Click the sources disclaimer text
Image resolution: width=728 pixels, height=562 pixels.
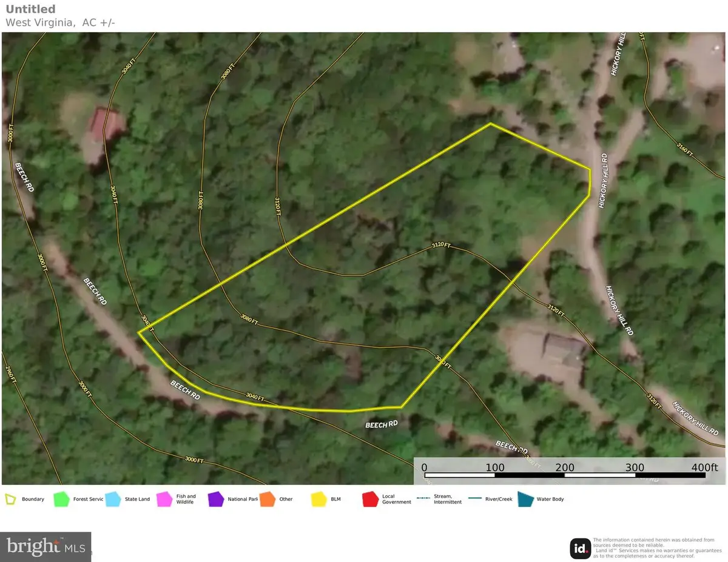coord(652,547)
